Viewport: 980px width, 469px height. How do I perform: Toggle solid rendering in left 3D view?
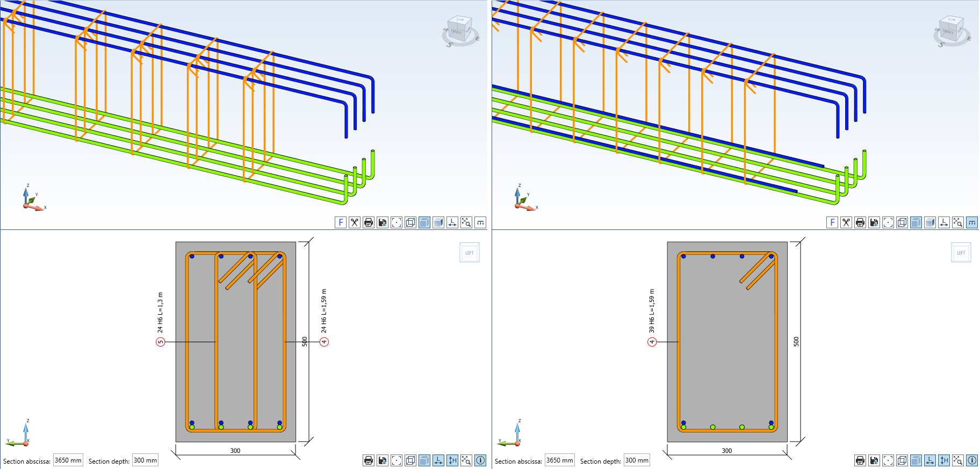coord(424,222)
